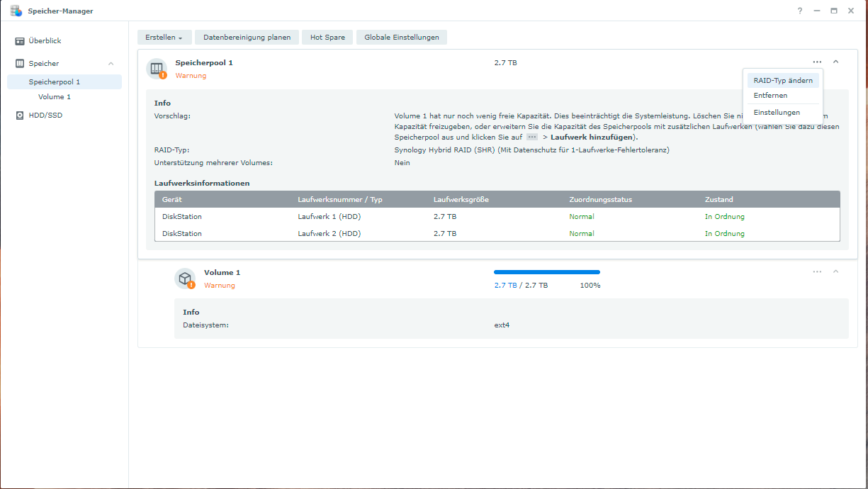
Task: Click Normal status in Laufwerk 1 row
Action: (x=582, y=217)
